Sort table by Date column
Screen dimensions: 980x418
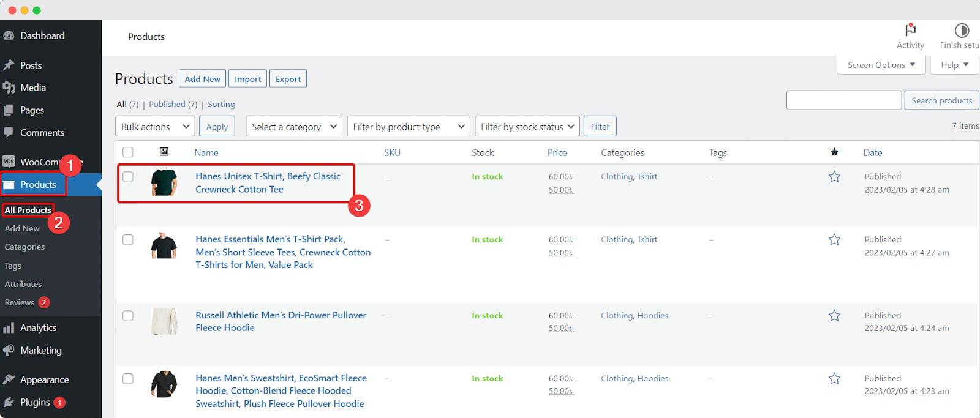[873, 152]
